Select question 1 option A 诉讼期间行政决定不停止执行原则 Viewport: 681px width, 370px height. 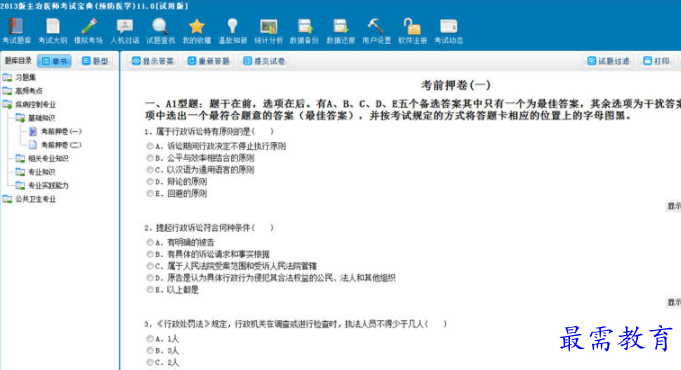click(150, 146)
